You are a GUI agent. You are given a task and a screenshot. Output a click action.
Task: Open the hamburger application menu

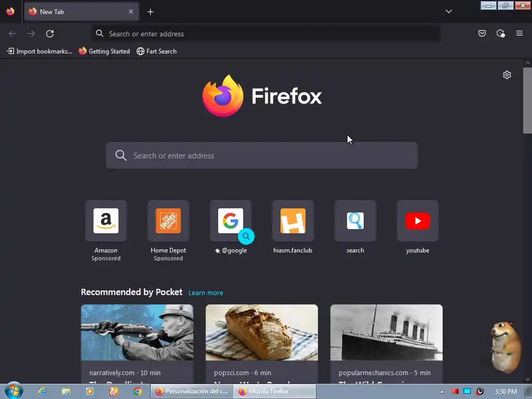coord(520,33)
